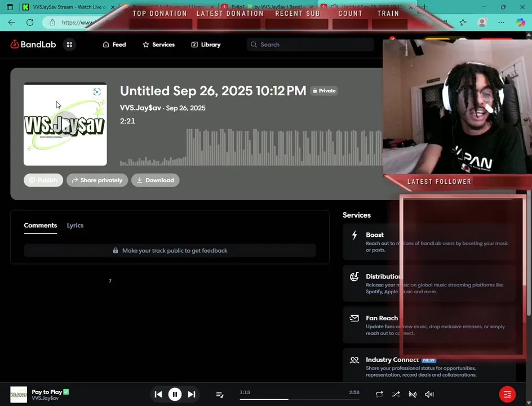This screenshot has height=406, width=532.
Task: Close the VVSJaySav Stream browser tab
Action: click(x=113, y=7)
